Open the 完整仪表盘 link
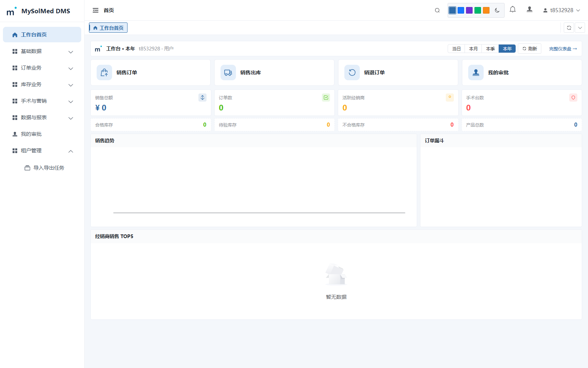 563,49
